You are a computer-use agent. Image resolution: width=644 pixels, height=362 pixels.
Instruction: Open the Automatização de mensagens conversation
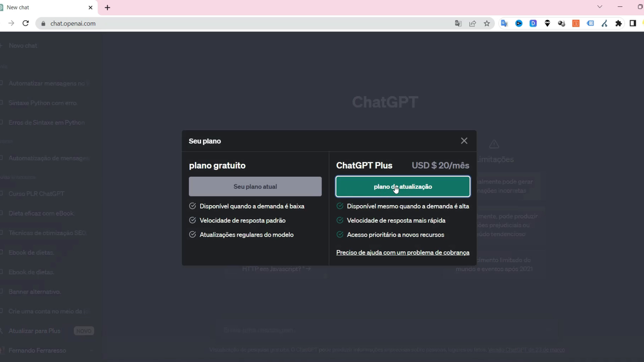(x=48, y=158)
